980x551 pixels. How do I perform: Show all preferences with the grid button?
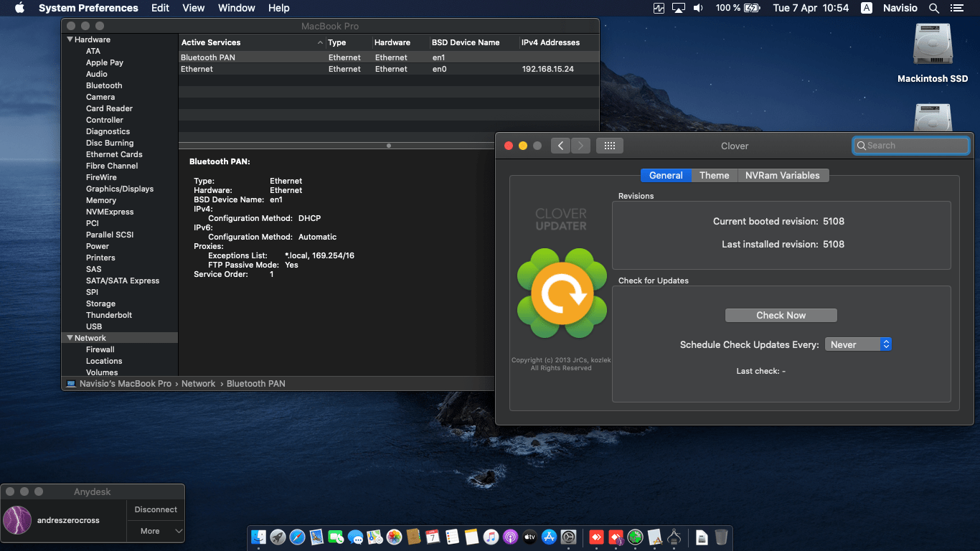pyautogui.click(x=610, y=146)
